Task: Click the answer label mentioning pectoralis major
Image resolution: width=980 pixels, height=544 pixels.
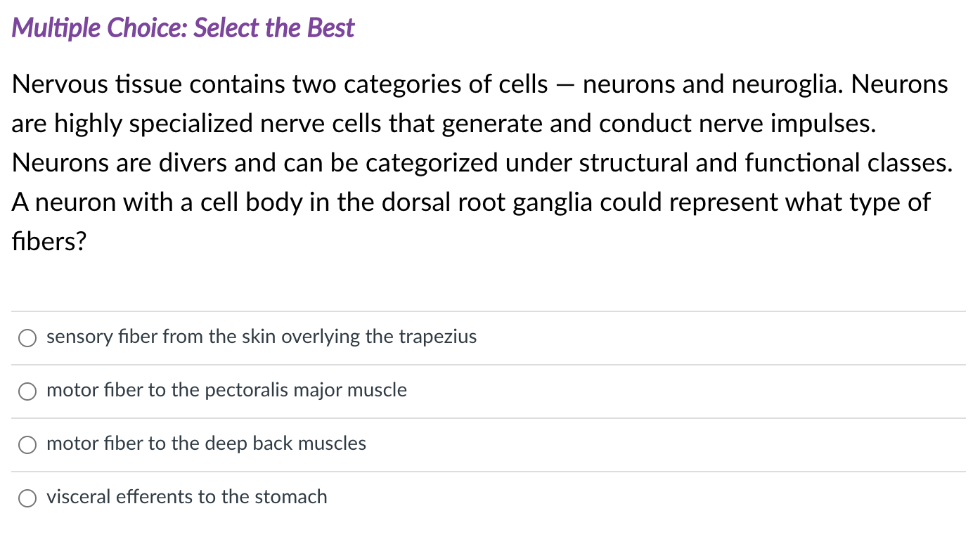Action: tap(226, 391)
